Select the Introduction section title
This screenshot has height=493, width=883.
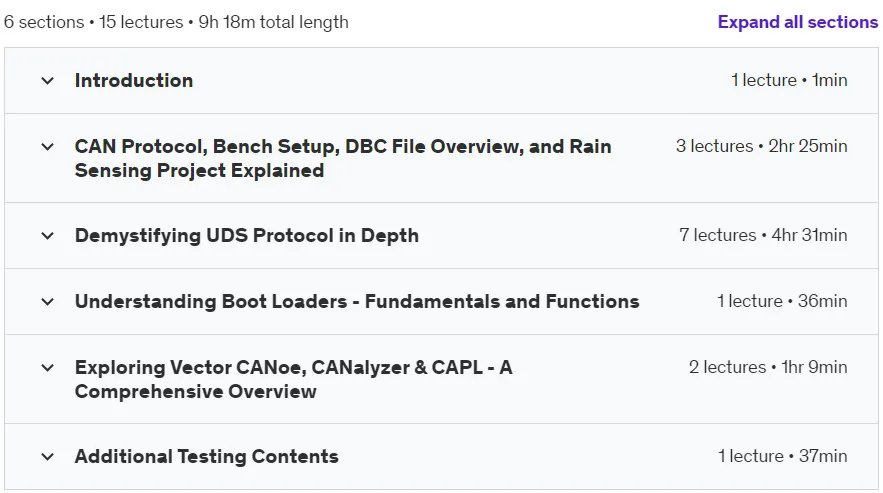coord(134,81)
